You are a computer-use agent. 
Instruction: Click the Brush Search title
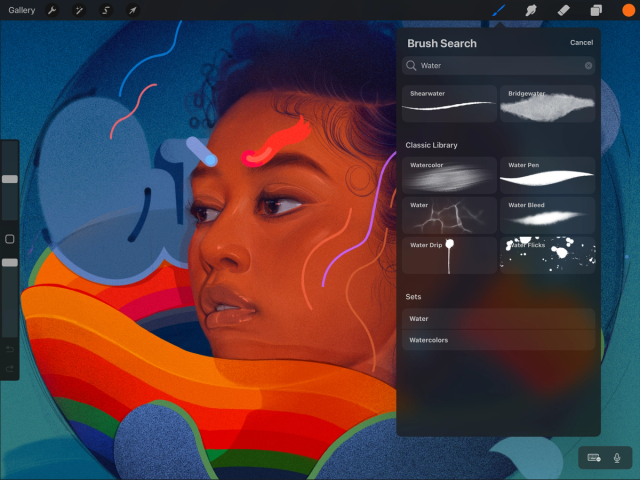click(x=442, y=43)
